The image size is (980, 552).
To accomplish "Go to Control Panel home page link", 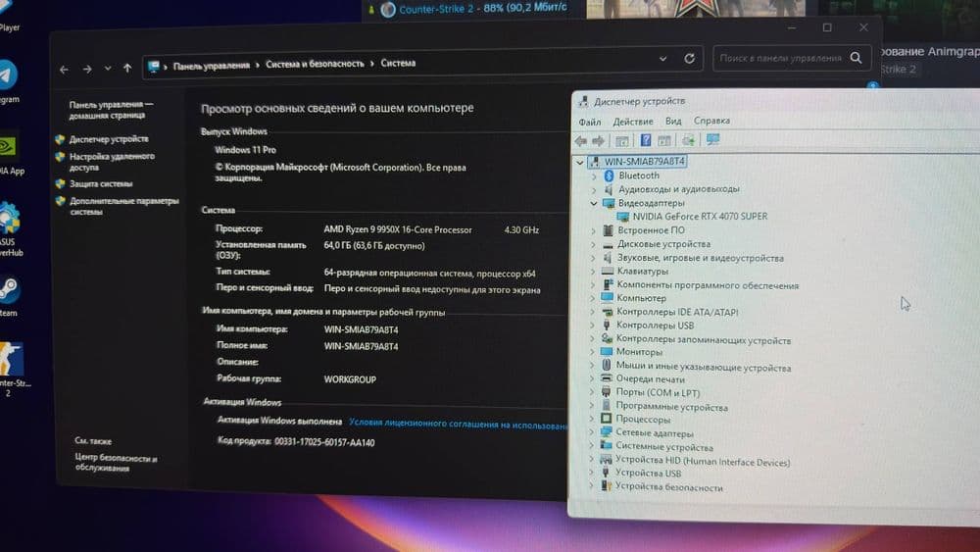I will [x=111, y=110].
